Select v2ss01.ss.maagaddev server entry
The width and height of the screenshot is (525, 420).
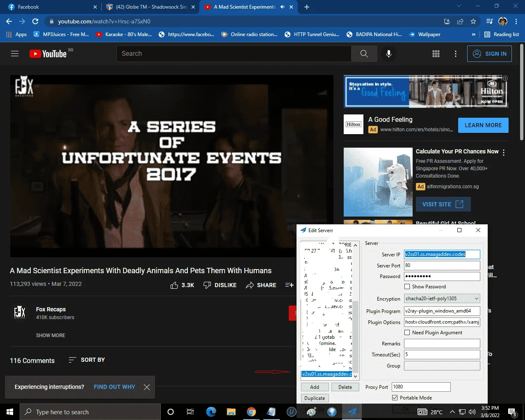point(327,374)
